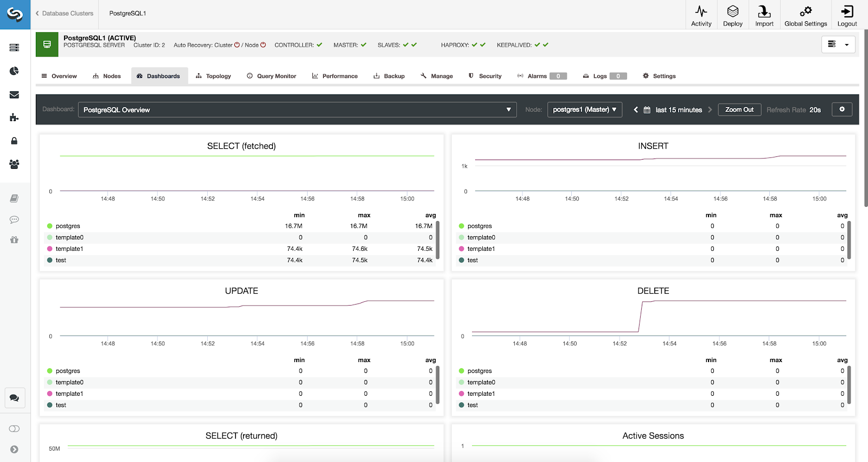Toggle the sidebar theme switch
The height and width of the screenshot is (462, 868).
[15, 429]
